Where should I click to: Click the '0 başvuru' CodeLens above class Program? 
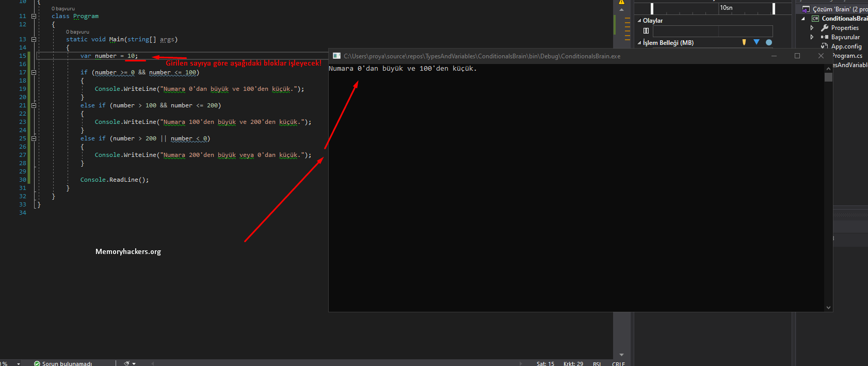pyautogui.click(x=63, y=9)
